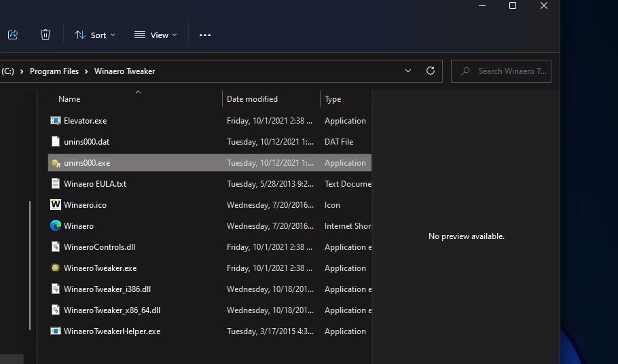
Task: Select the unins000.dat file
Action: point(86,142)
